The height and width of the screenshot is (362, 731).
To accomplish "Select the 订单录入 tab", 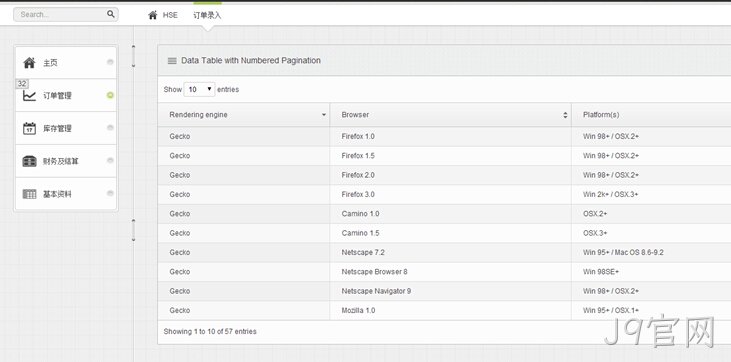I will [x=207, y=15].
